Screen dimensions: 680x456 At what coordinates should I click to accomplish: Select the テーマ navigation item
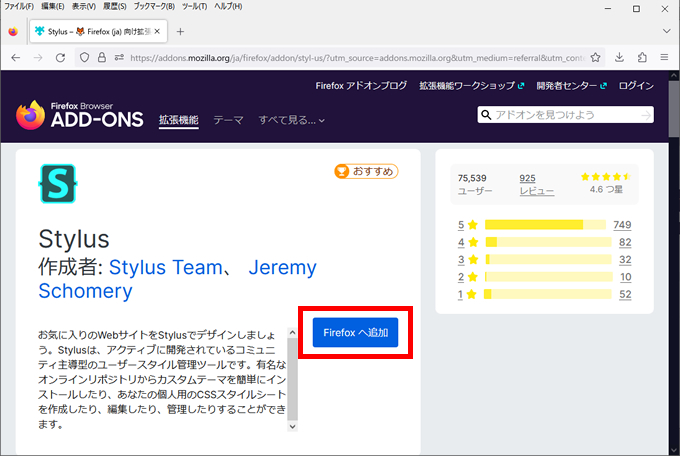(228, 120)
